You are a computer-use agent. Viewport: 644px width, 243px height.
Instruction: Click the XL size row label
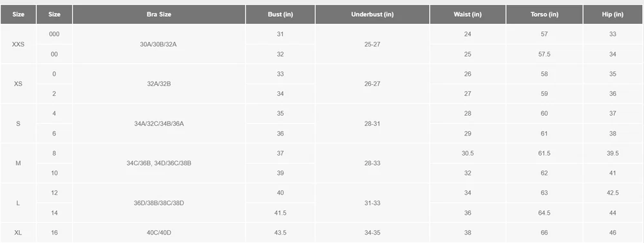point(18,233)
